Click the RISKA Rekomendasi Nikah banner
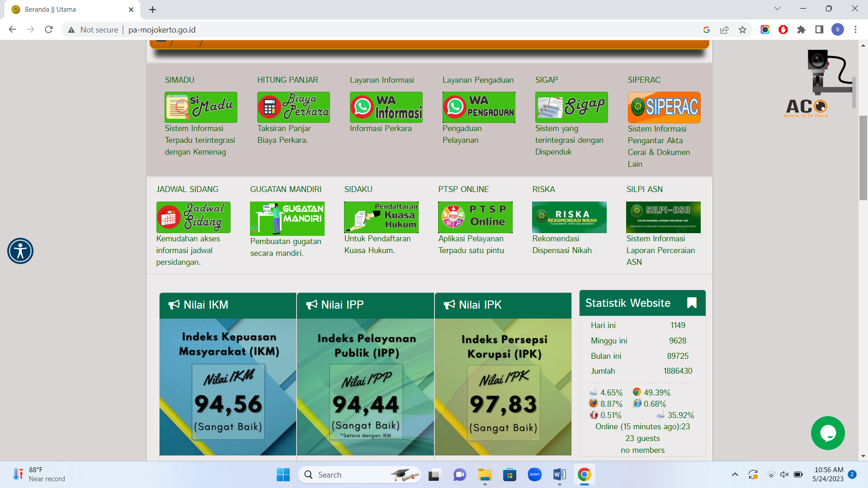This screenshot has height=488, width=868. pos(569,217)
